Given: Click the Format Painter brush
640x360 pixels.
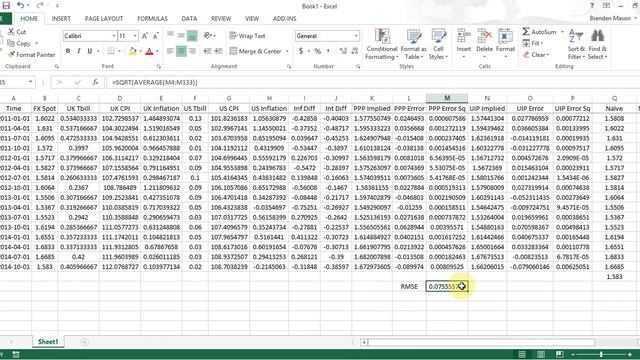Looking at the screenshot, I should (x=11, y=54).
